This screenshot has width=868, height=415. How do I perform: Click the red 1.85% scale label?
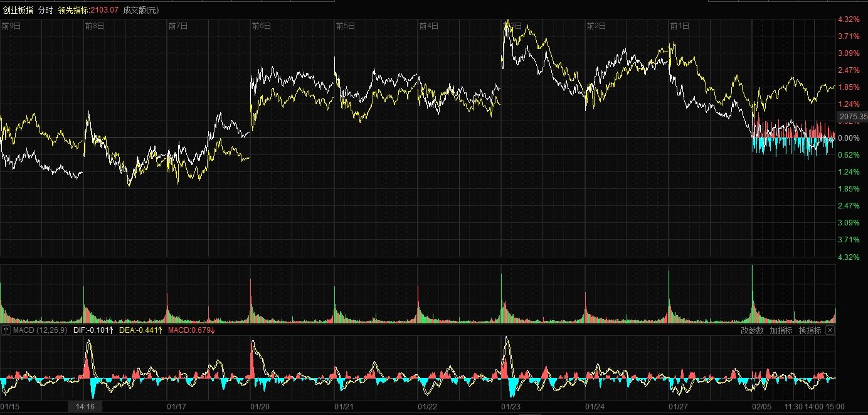pos(849,87)
